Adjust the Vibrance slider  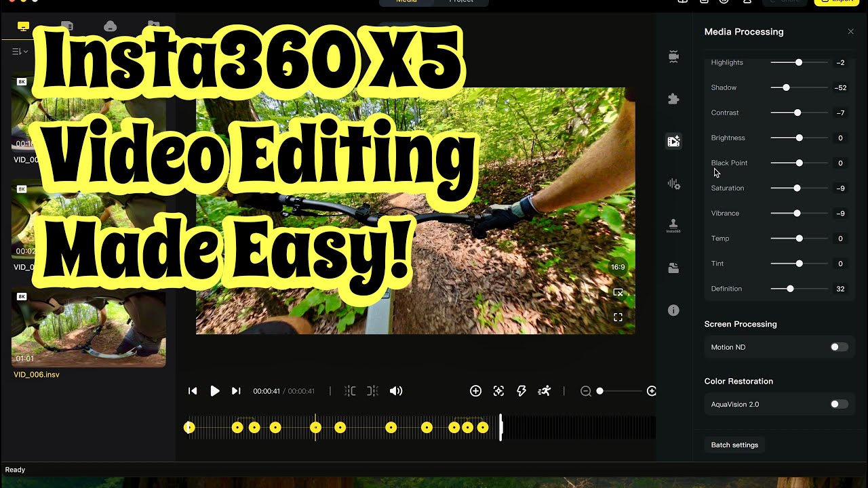pyautogui.click(x=799, y=213)
